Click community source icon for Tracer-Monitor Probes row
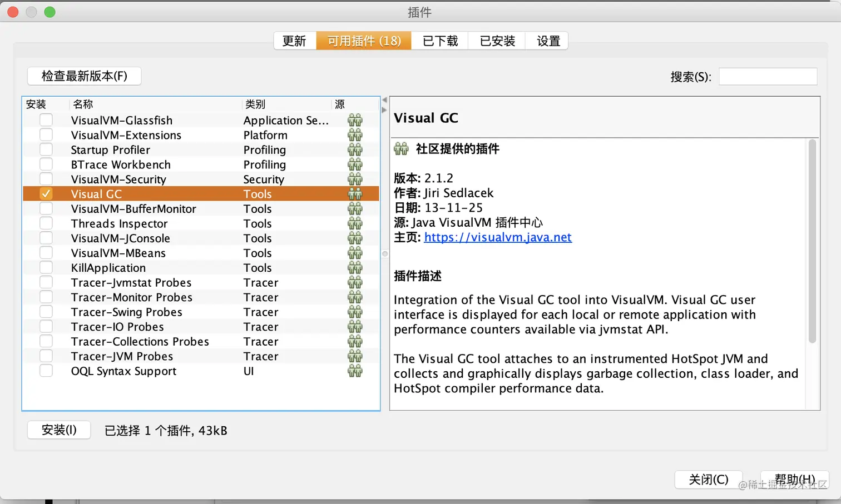Image resolution: width=841 pixels, height=504 pixels. [x=355, y=297]
